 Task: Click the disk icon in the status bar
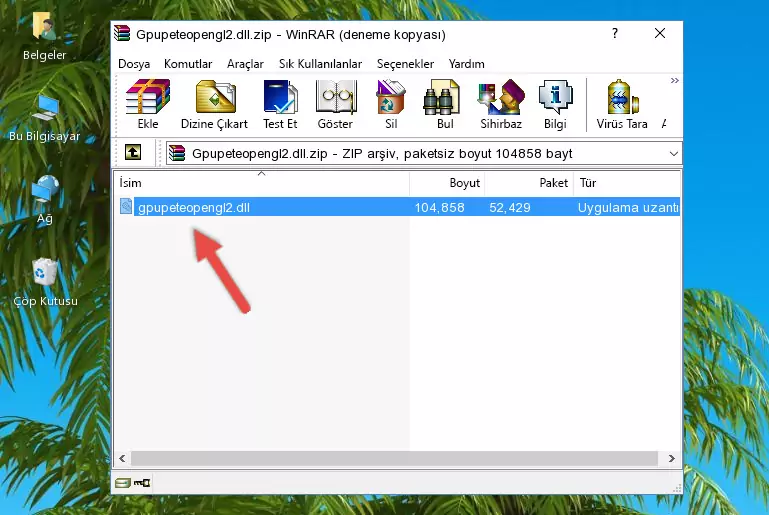pos(123,483)
